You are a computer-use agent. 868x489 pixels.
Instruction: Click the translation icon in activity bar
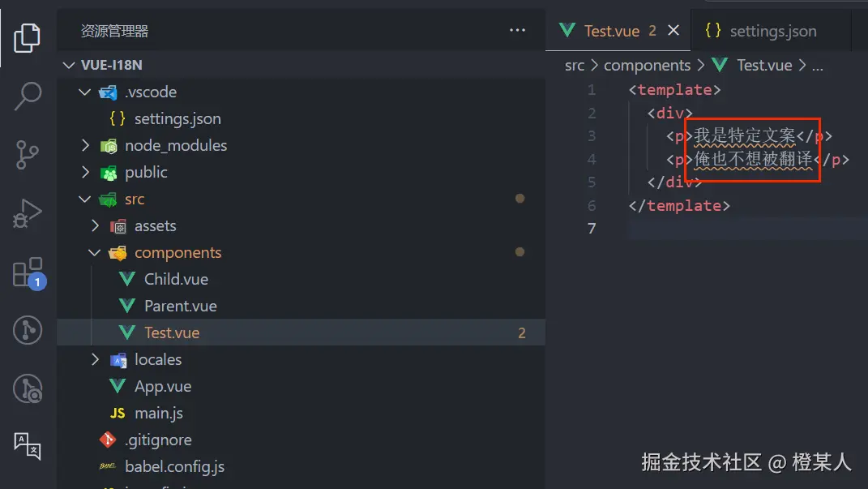28,445
